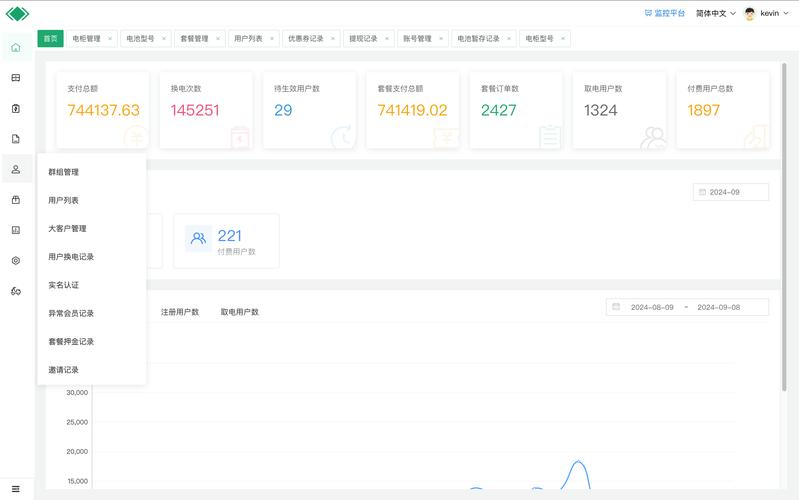Image resolution: width=799 pixels, height=500 pixels.
Task: Click the 取电用户数 1324 card
Action: click(x=619, y=110)
